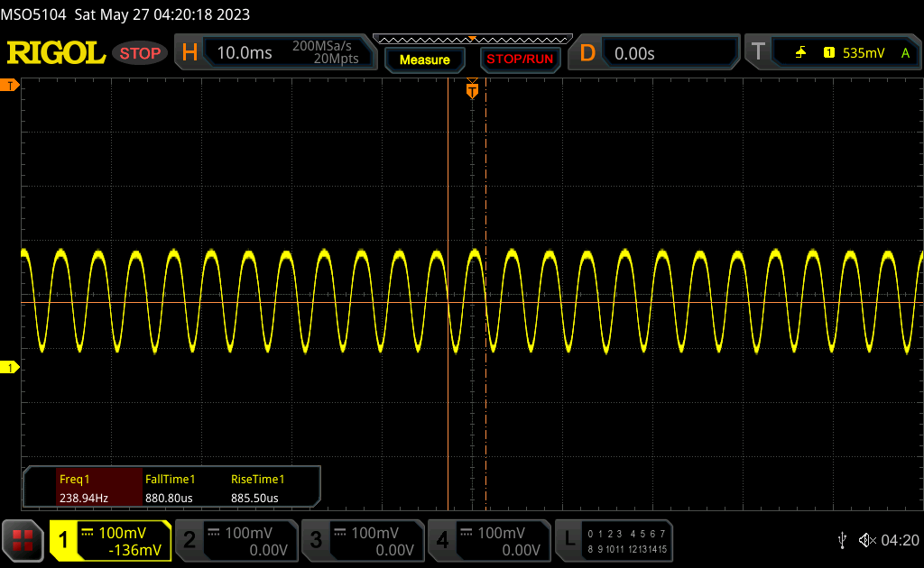Screen dimensions: 924x568
Task: Click the waveform memory overview bar
Action: (472, 39)
